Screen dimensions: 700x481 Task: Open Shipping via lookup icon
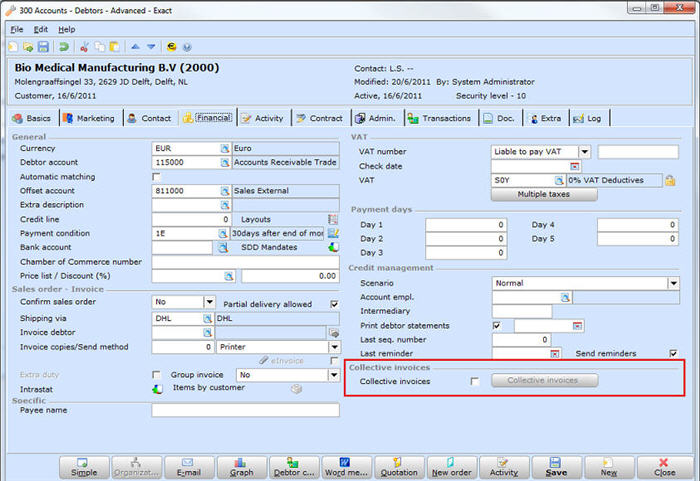(x=207, y=318)
